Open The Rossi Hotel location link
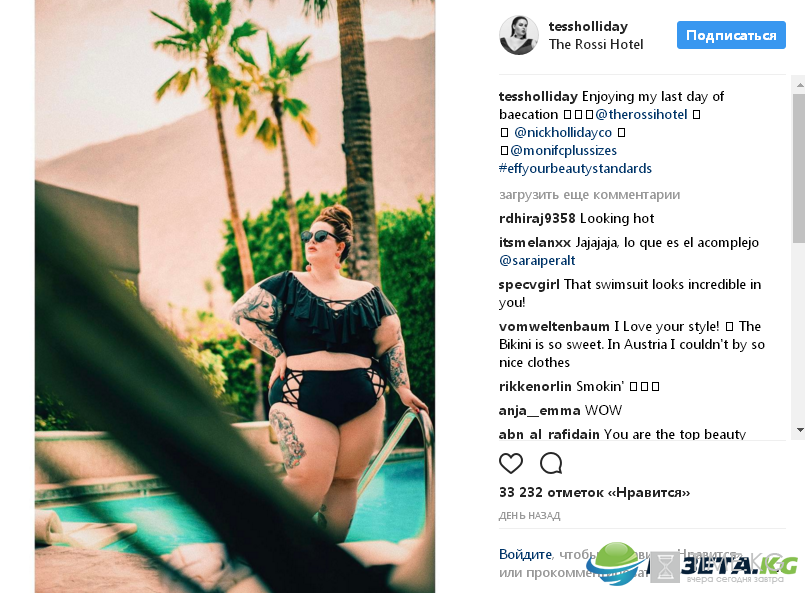 [x=596, y=45]
